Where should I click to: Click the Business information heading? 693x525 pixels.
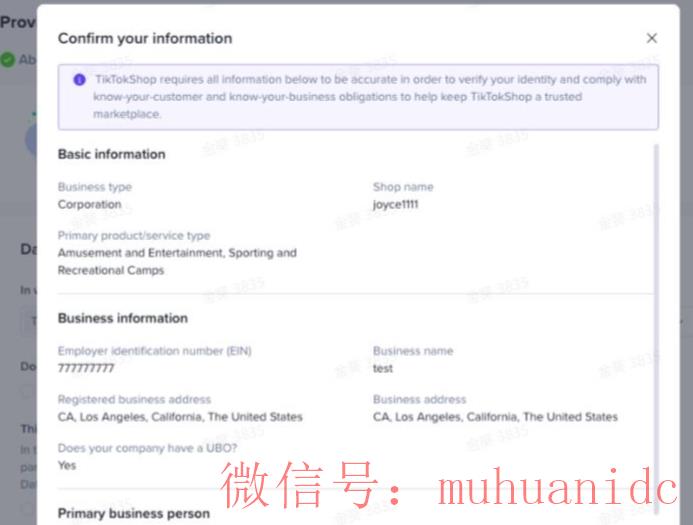122,318
